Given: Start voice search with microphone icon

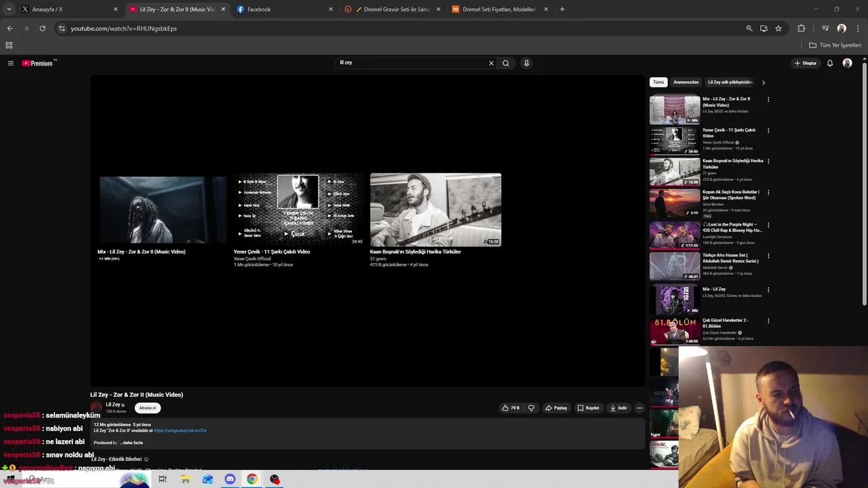Looking at the screenshot, I should click(x=526, y=63).
